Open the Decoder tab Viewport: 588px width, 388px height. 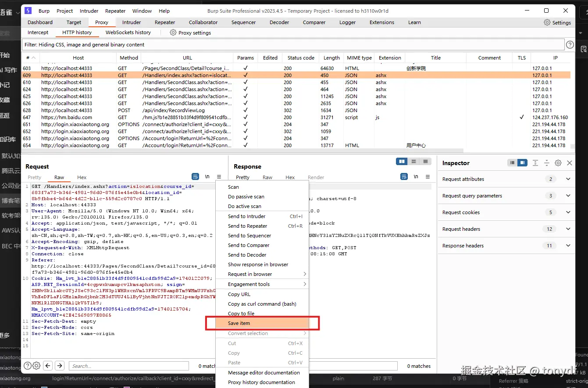279,22
